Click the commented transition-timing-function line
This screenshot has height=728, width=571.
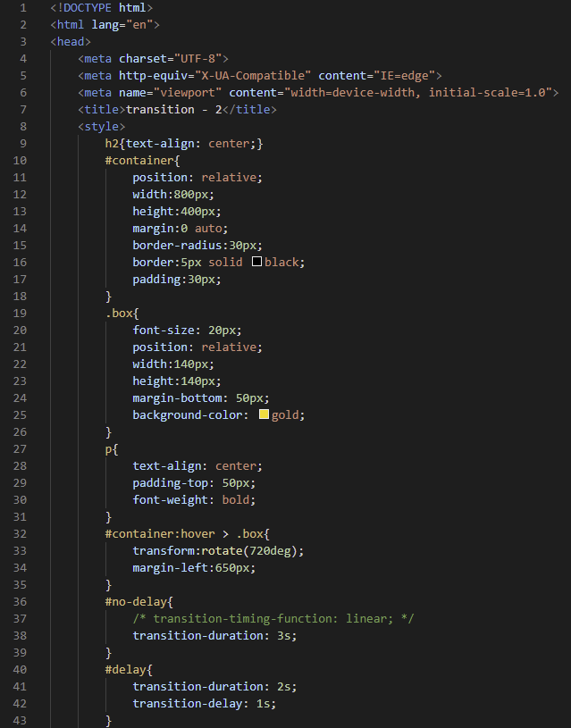tap(273, 619)
